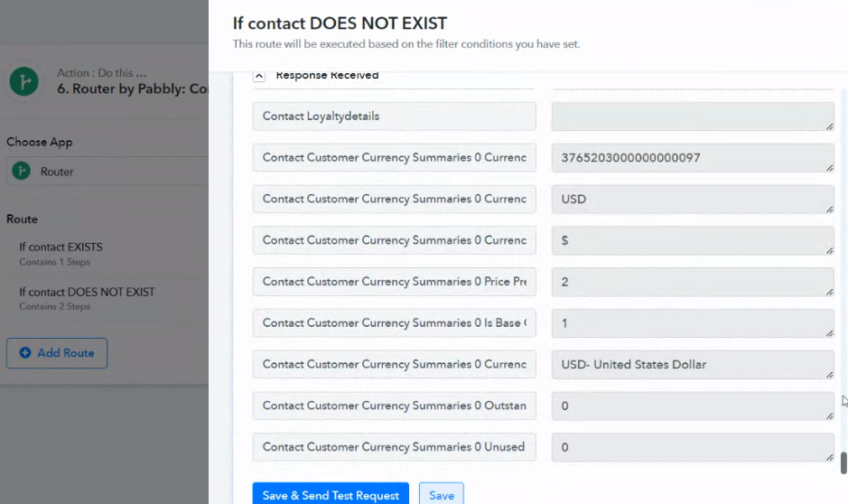Click resize handle of the USD value field
This screenshot has height=504, width=848.
pyautogui.click(x=828, y=209)
